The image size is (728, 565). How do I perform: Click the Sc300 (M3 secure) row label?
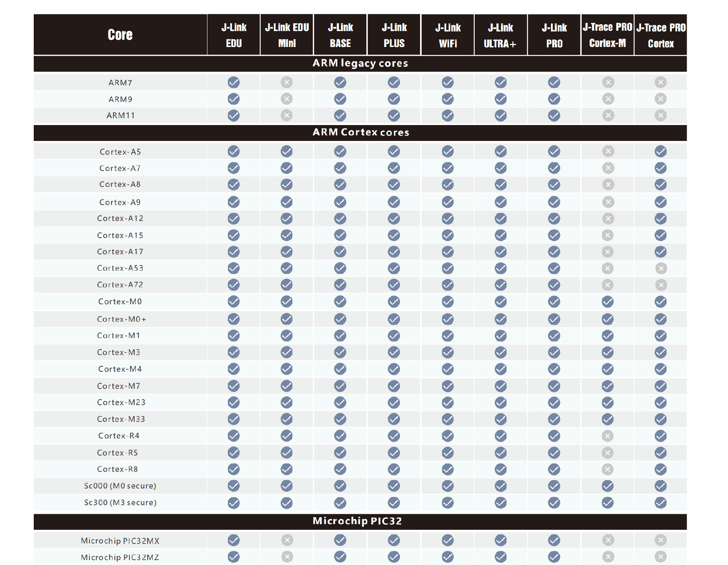pos(120,502)
